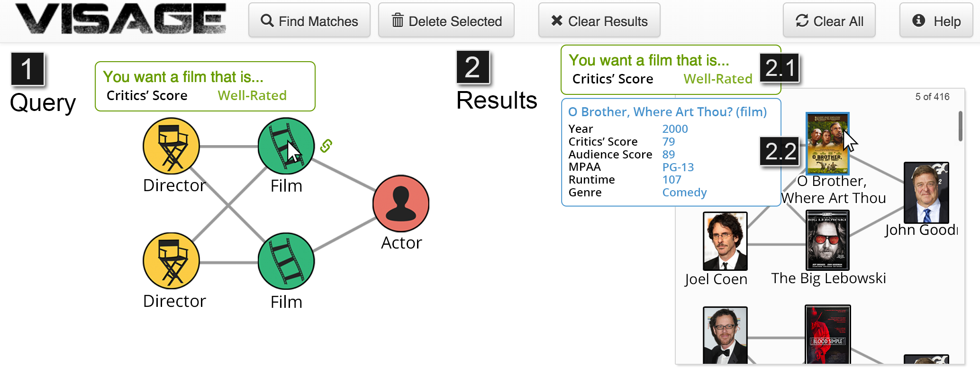Click the green link icon beside Film
This screenshot has height=369, width=980.
[x=326, y=146]
